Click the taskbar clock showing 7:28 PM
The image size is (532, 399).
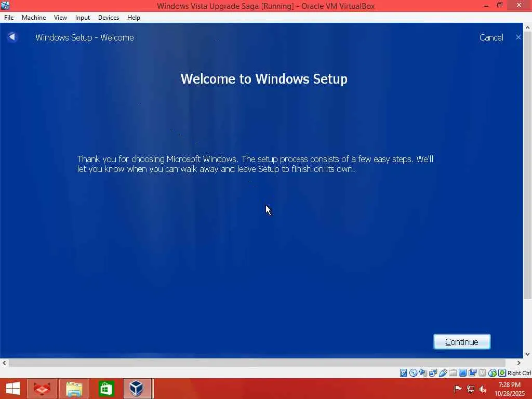click(509, 389)
